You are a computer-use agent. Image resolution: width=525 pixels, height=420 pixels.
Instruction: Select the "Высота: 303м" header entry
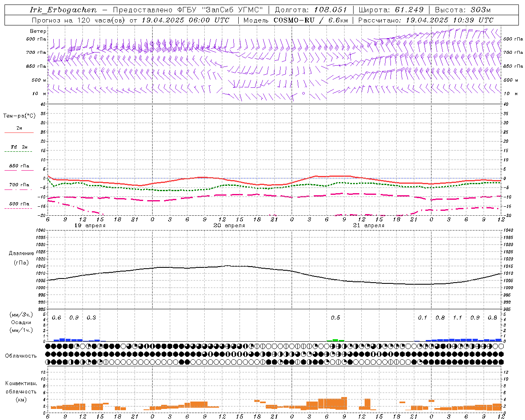463,10
